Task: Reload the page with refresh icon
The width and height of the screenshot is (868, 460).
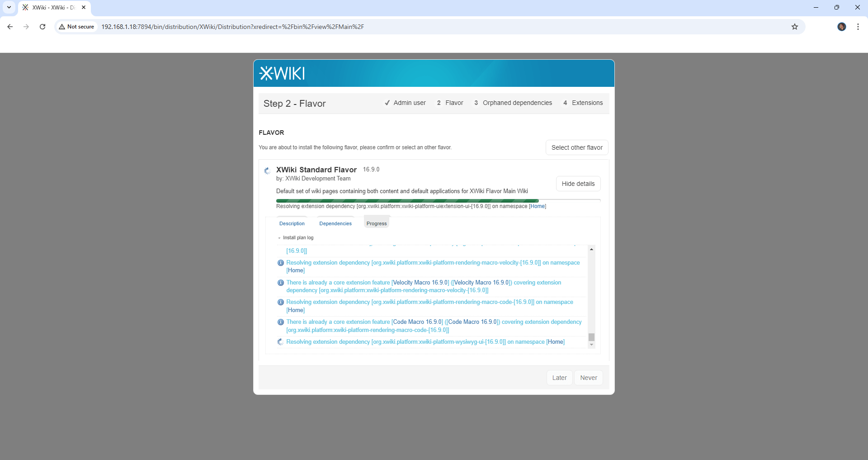Action: [x=42, y=27]
